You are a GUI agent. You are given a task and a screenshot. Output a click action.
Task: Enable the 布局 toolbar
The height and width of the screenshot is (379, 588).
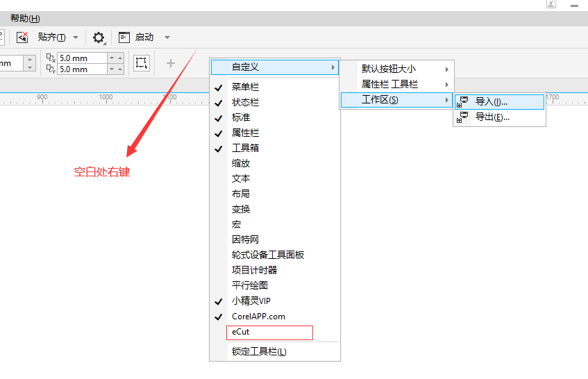click(275, 194)
